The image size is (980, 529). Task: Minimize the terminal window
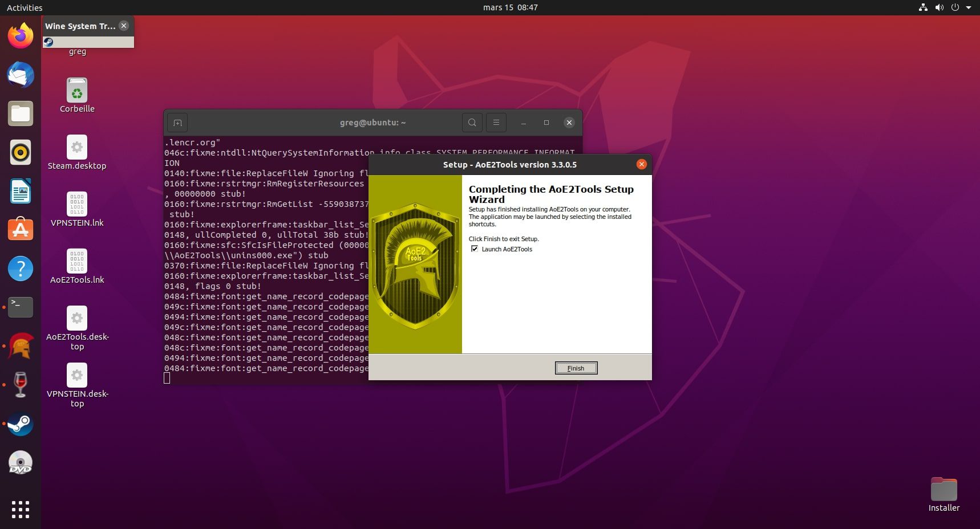point(523,123)
